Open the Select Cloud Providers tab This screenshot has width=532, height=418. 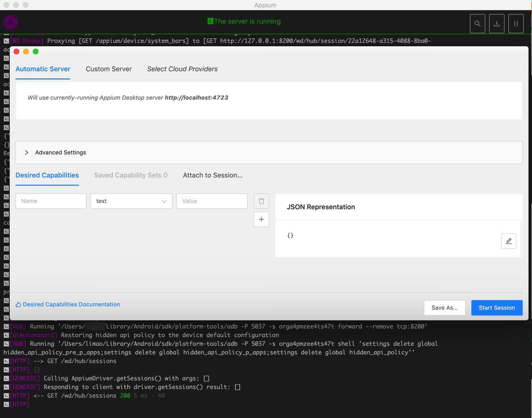click(x=182, y=69)
